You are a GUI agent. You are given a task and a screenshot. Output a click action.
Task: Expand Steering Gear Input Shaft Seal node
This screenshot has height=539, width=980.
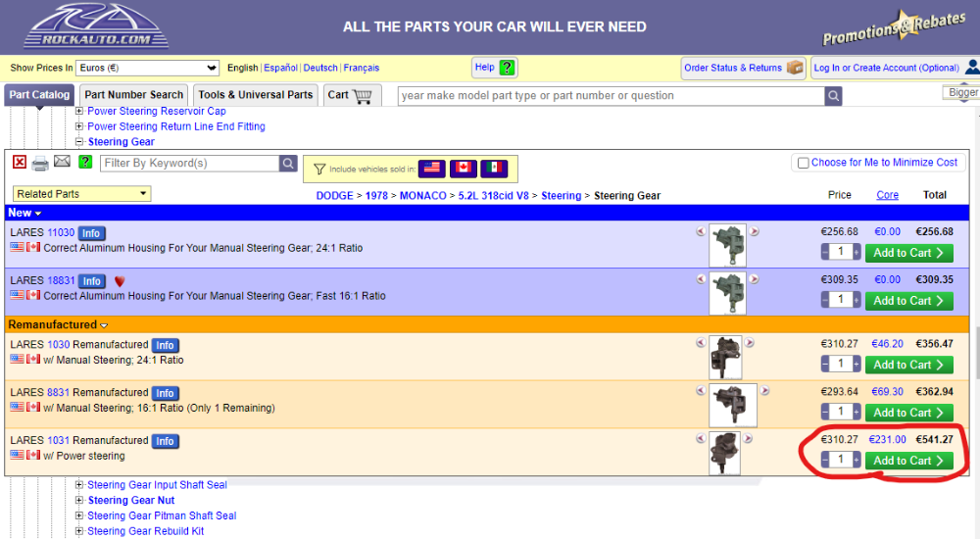(x=79, y=484)
